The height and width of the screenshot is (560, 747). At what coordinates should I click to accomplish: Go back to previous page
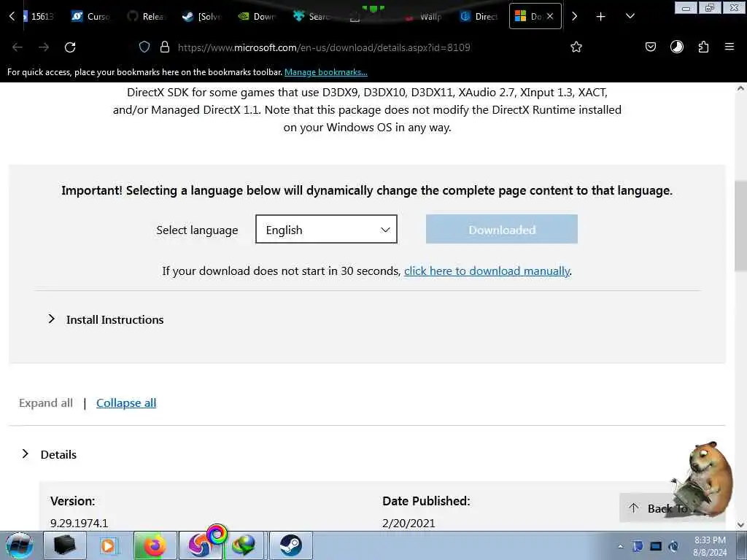pyautogui.click(x=18, y=47)
